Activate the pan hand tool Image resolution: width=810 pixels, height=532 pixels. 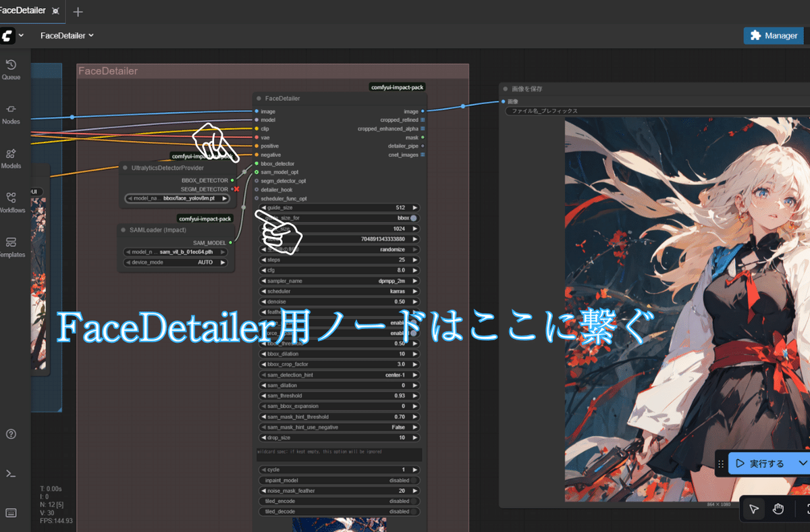[x=780, y=508]
